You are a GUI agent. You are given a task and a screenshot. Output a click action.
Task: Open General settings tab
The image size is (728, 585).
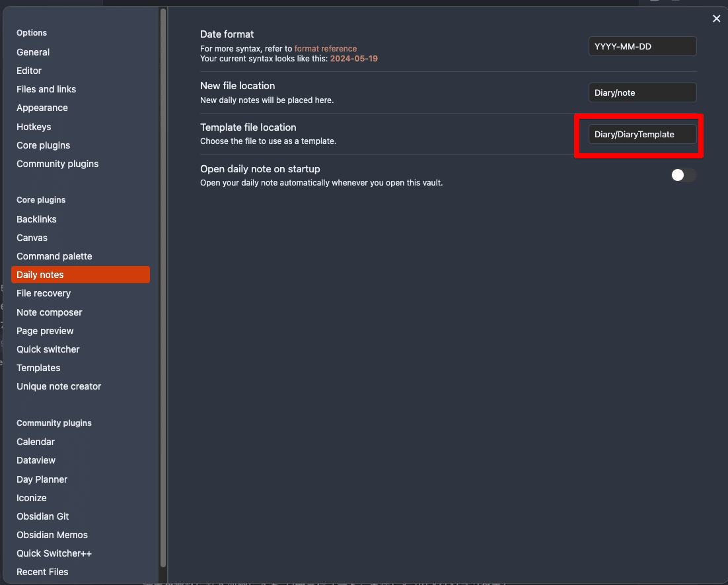(33, 52)
